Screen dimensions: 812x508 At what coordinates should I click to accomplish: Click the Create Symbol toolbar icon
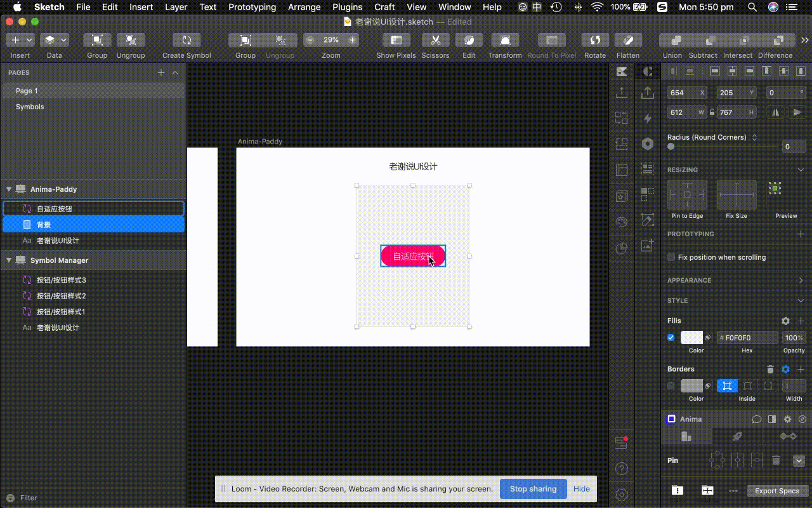point(187,40)
